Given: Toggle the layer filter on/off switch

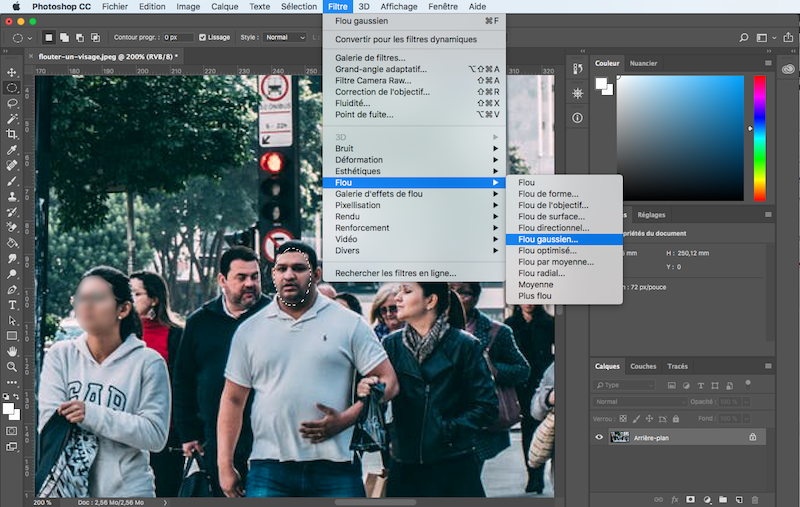Looking at the screenshot, I should coord(747,384).
